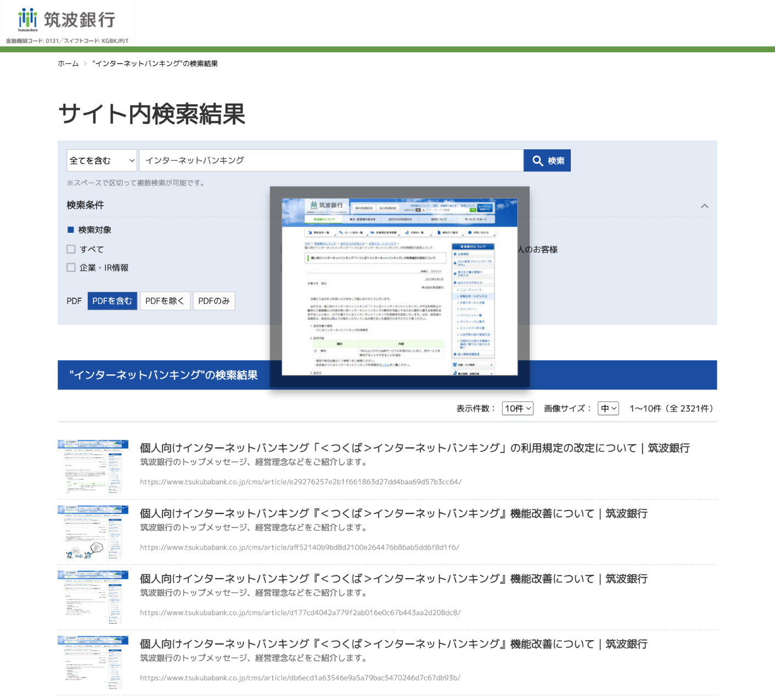
Task: Click the "インターネットバンキング"の検索結果 blue heading bar
Action: [387, 375]
